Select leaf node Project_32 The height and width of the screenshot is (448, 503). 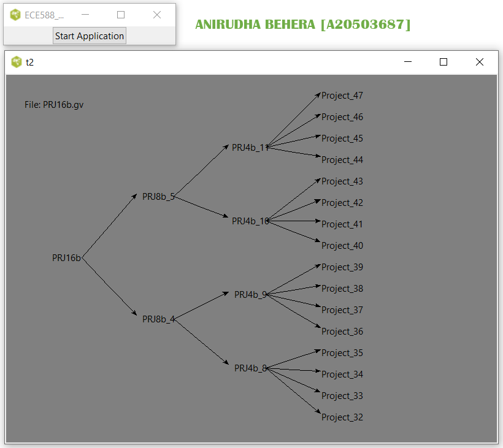(x=342, y=417)
